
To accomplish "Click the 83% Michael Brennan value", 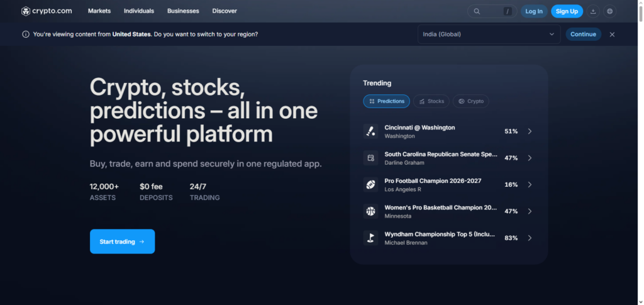I will tap(511, 238).
